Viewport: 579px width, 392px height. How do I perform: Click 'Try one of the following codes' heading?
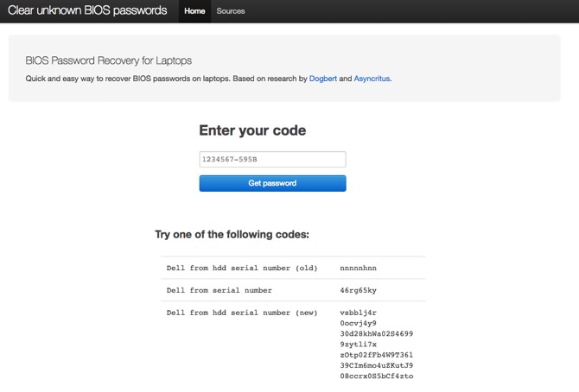232,234
